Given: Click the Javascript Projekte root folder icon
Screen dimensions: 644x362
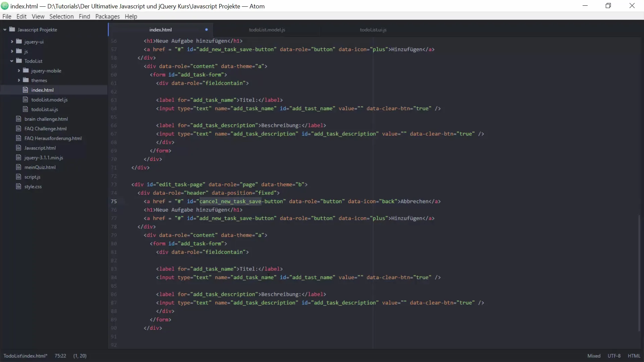Looking at the screenshot, I should pos(12,29).
